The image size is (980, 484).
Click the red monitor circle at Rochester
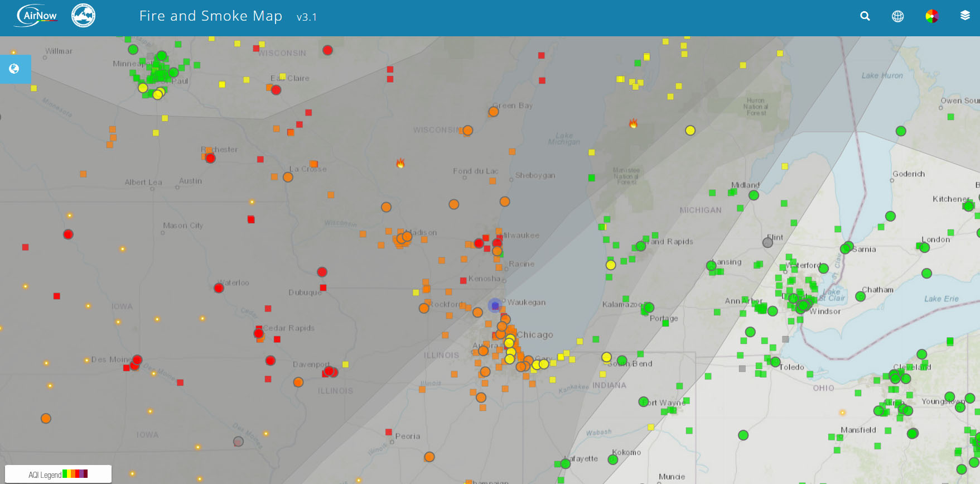pos(210,158)
